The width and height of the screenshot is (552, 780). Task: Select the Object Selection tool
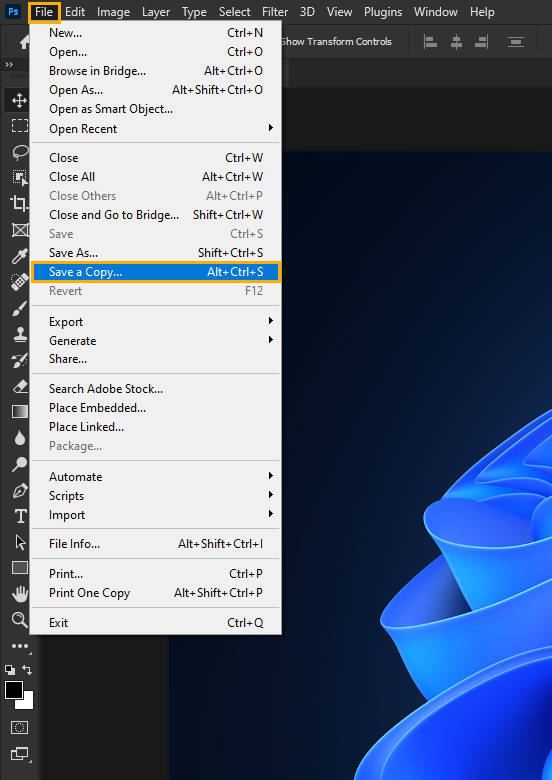pos(19,178)
